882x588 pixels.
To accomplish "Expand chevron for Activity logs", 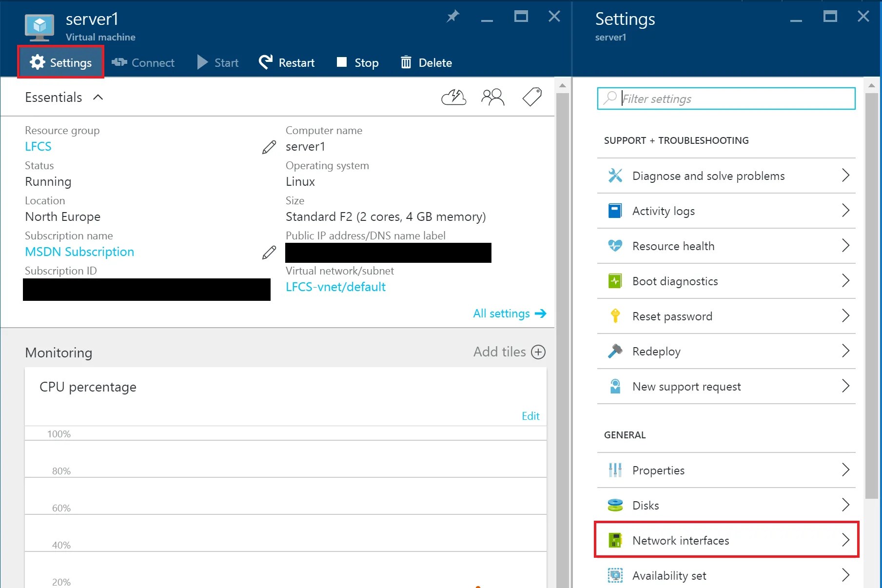I will (846, 211).
